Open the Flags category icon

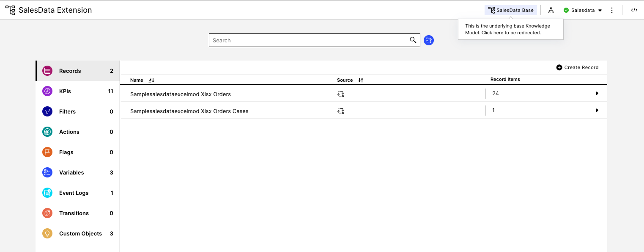[x=47, y=152]
